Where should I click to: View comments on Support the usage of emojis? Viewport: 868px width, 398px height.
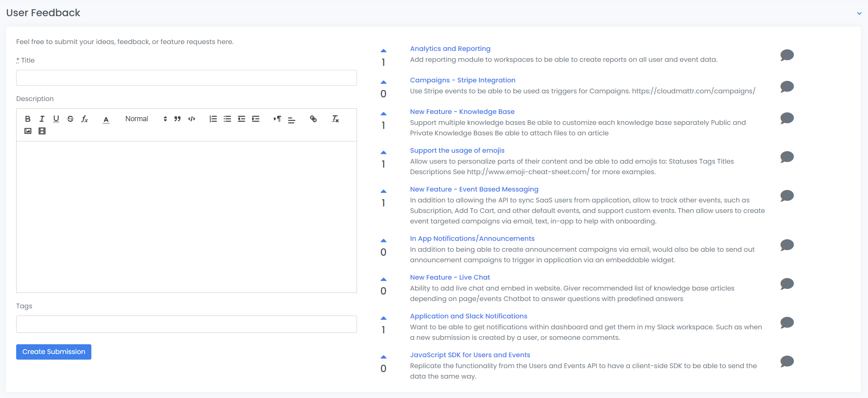(x=787, y=157)
